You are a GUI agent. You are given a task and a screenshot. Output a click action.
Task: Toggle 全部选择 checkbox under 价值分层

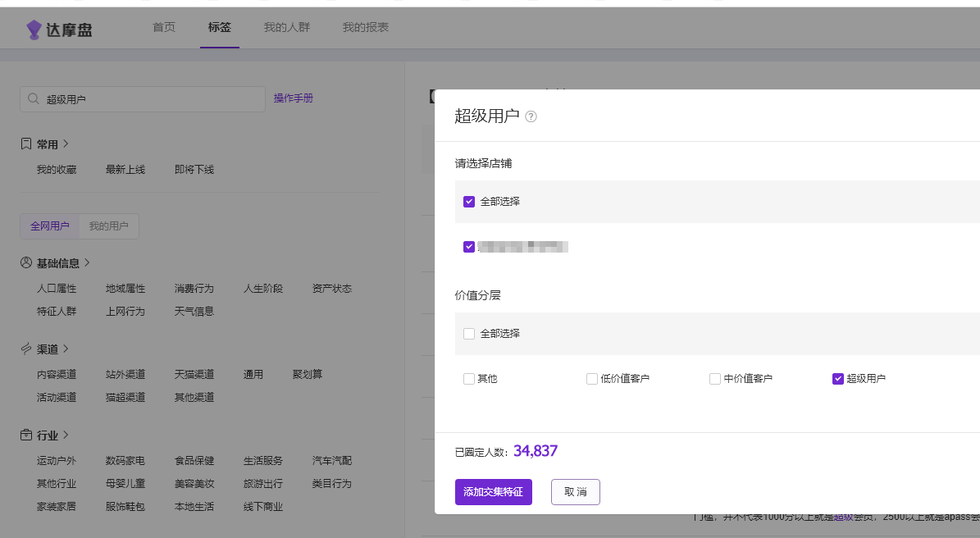[x=469, y=334]
